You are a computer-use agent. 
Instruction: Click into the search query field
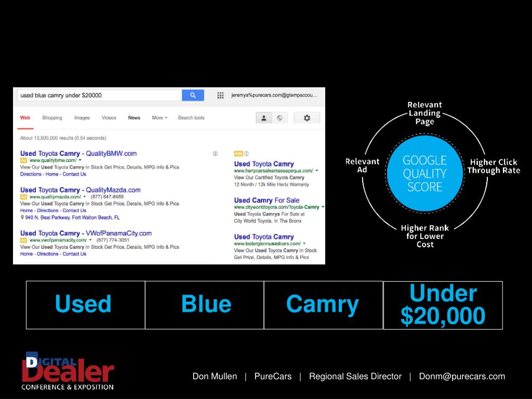[99, 96]
